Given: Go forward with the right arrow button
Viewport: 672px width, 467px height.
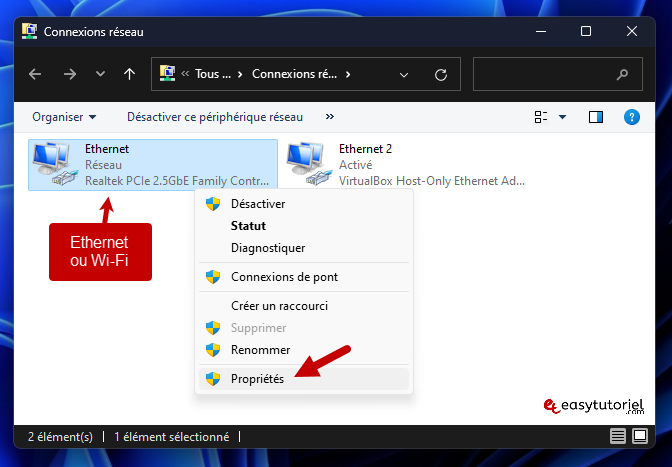Looking at the screenshot, I should pos(69,75).
